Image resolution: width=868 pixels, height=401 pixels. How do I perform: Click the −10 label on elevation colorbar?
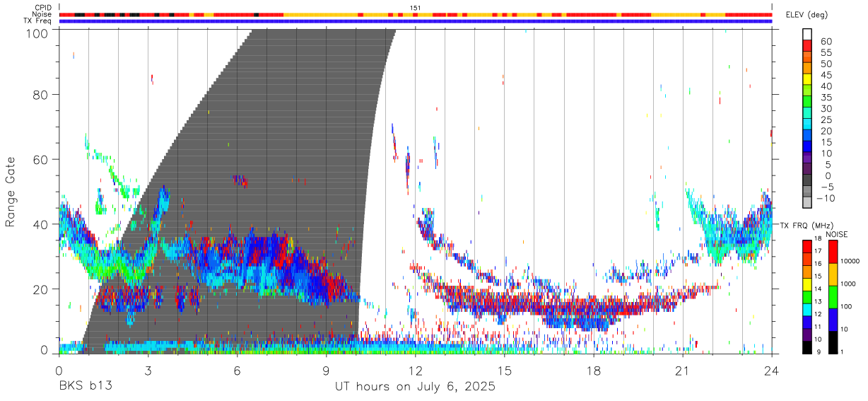826,198
